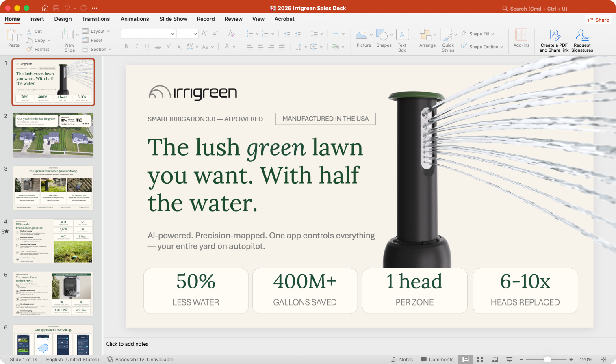The width and height of the screenshot is (616, 364).
Task: Switch to Slide Sorter view icon
Action: point(480,360)
